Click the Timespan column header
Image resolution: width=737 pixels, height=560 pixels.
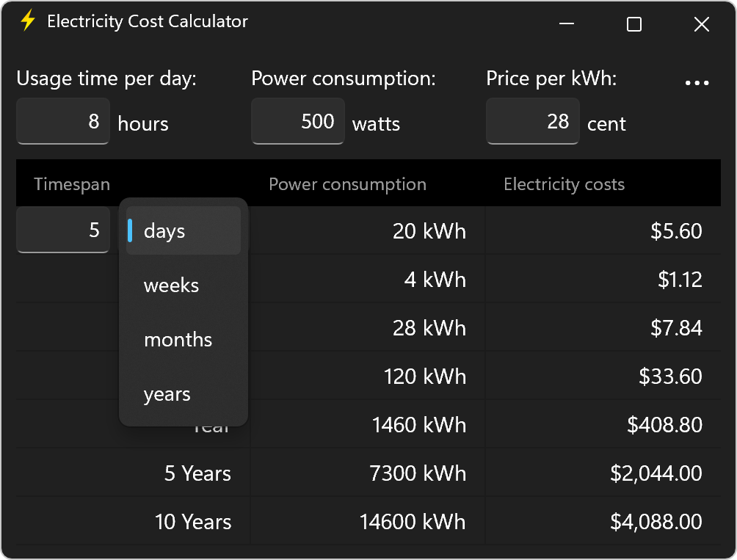coord(72,184)
